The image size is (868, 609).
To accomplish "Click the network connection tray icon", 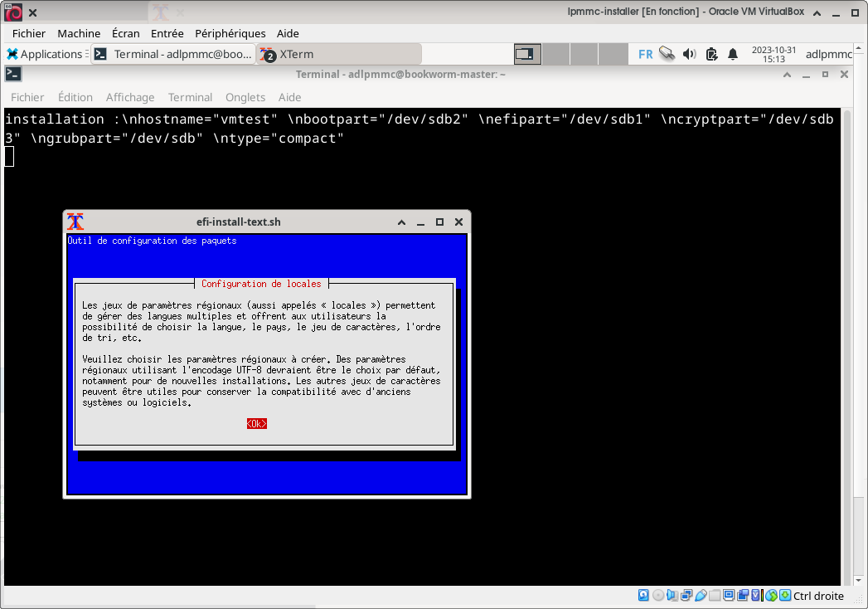I will 667,54.
